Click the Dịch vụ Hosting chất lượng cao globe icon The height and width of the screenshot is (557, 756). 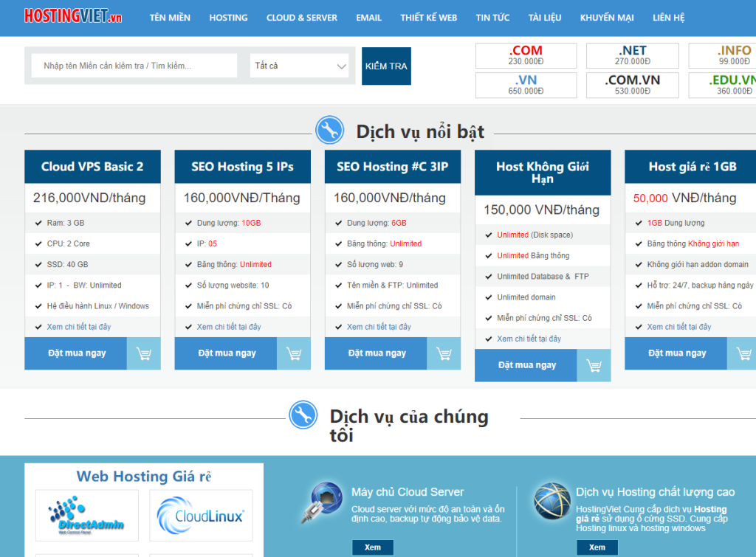(x=551, y=501)
